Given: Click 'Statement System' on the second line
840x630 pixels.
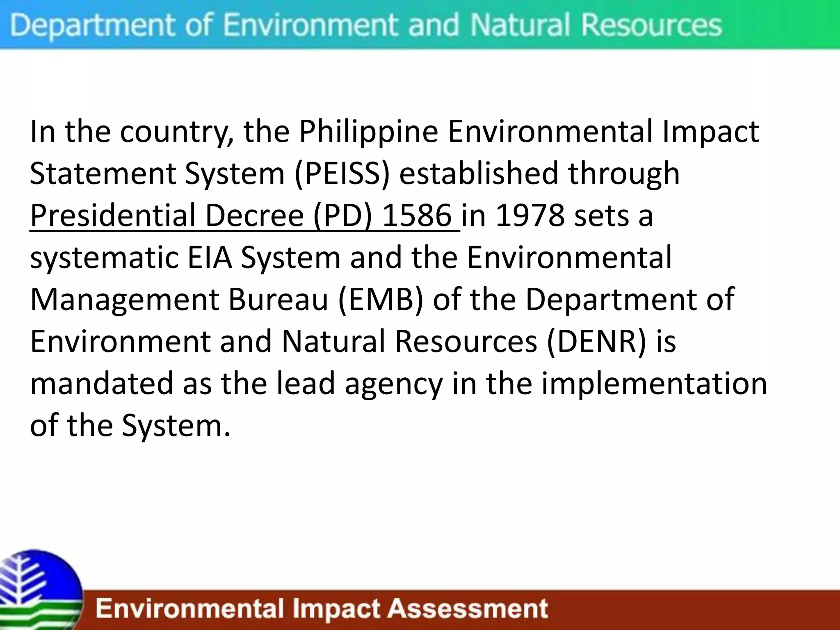Looking at the screenshot, I should point(157,173).
